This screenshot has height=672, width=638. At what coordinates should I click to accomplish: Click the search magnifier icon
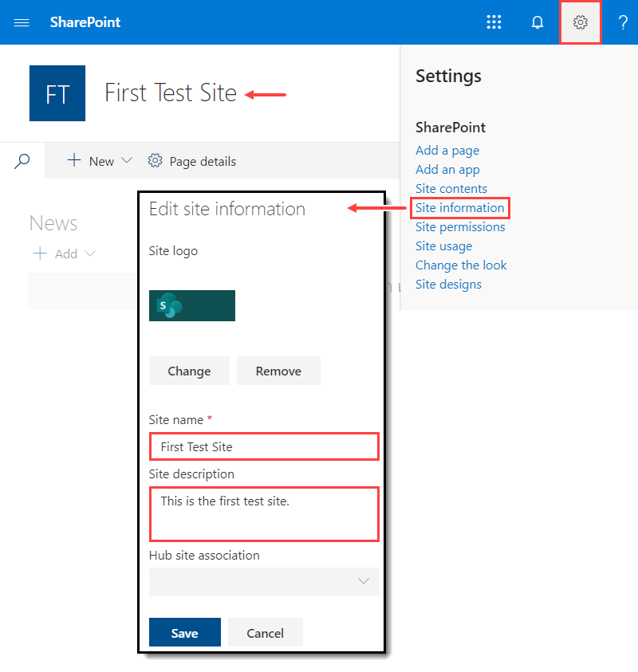[23, 161]
